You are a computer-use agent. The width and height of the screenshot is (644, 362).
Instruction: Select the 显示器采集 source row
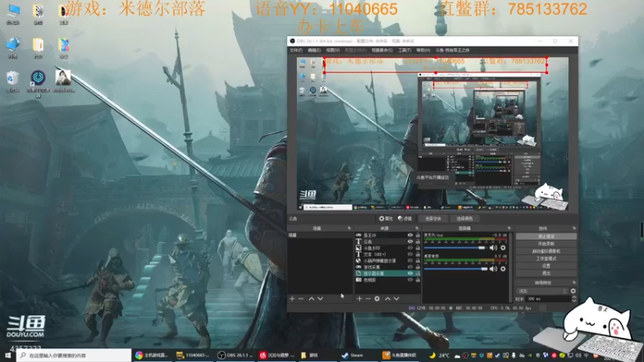388,274
